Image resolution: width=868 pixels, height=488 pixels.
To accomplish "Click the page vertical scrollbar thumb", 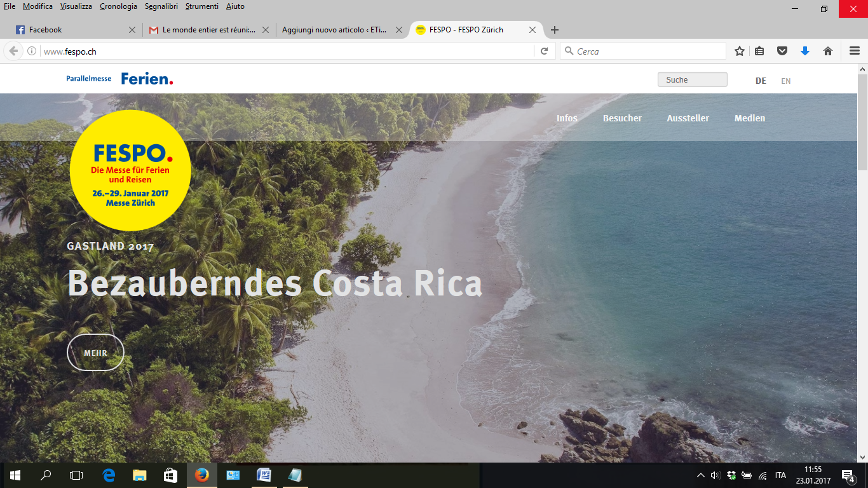I will pos(862,122).
